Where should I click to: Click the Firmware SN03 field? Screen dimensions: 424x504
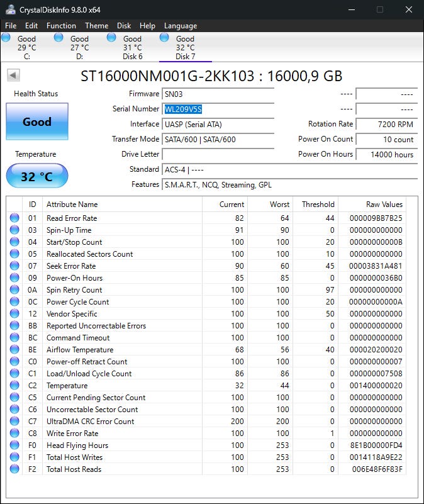(218, 94)
